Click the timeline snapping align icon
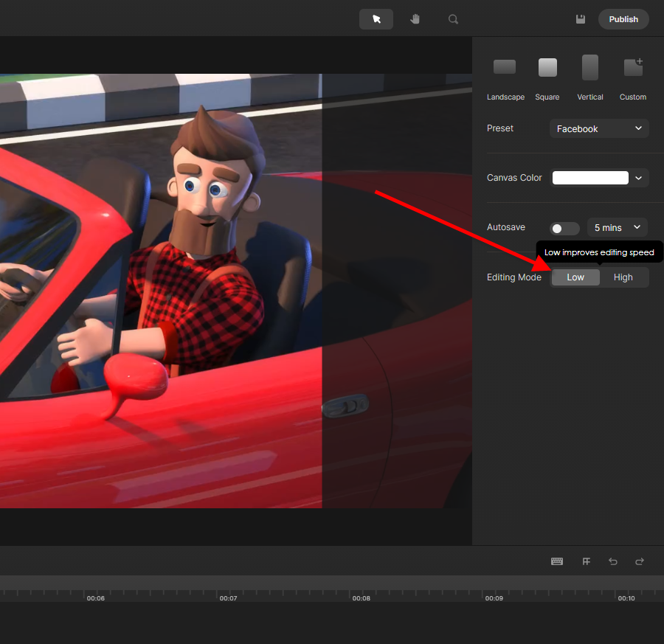The height and width of the screenshot is (644, 664). point(586,561)
